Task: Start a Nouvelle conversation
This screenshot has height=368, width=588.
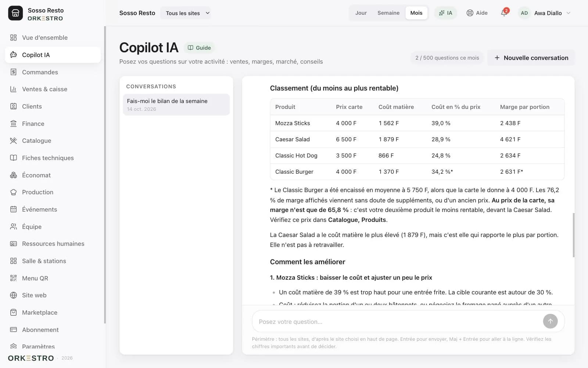Action: coord(531,58)
